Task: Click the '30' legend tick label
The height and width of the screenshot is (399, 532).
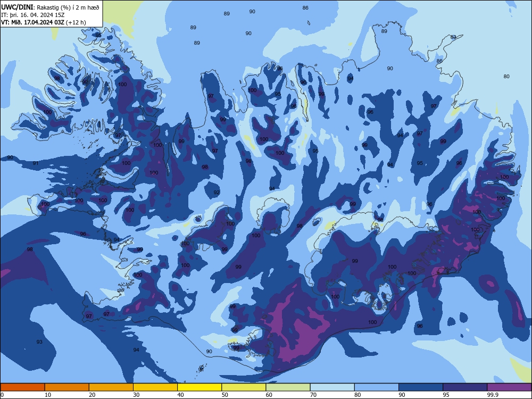Action: coord(136,395)
